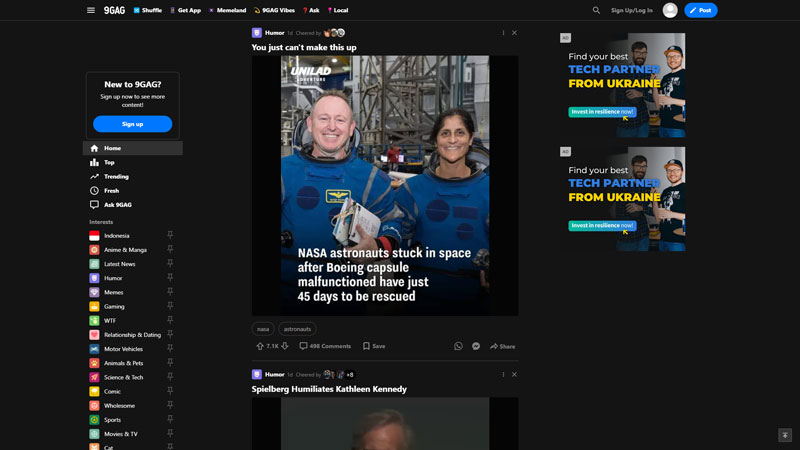Open title Spielberg Humiliates Kathleen Kennedy

[x=329, y=389]
